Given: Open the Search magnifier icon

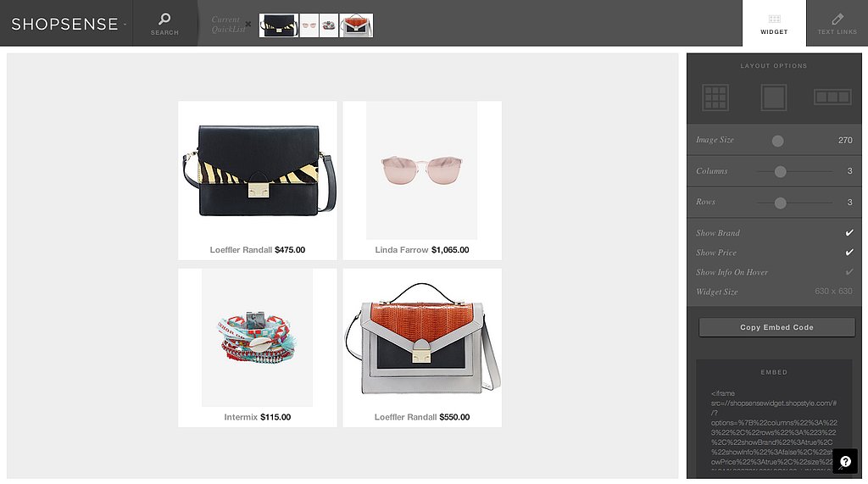Looking at the screenshot, I should [x=164, y=19].
